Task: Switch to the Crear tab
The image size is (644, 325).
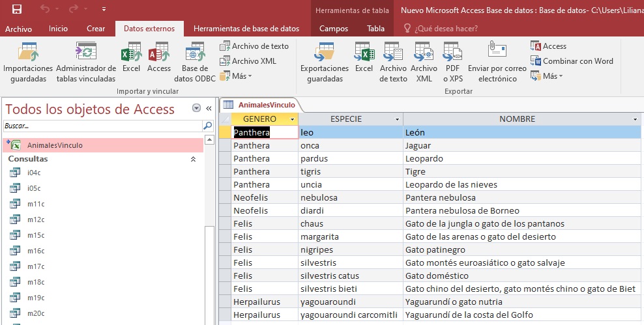Action: (x=96, y=28)
